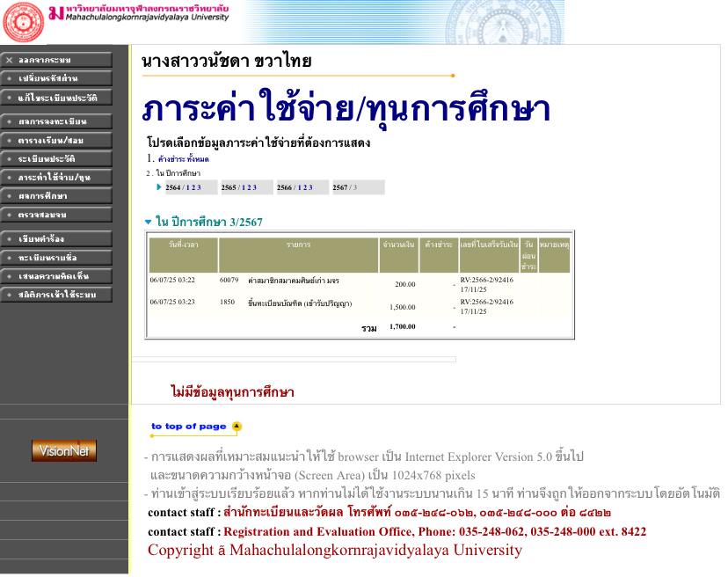Open เขียนคำร้อง petition menu

click(56, 238)
